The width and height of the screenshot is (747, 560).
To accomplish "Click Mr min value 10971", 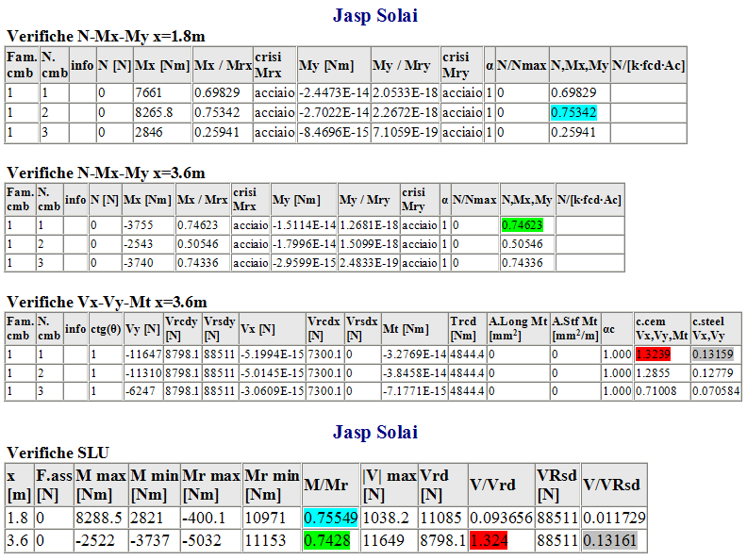I will (264, 519).
